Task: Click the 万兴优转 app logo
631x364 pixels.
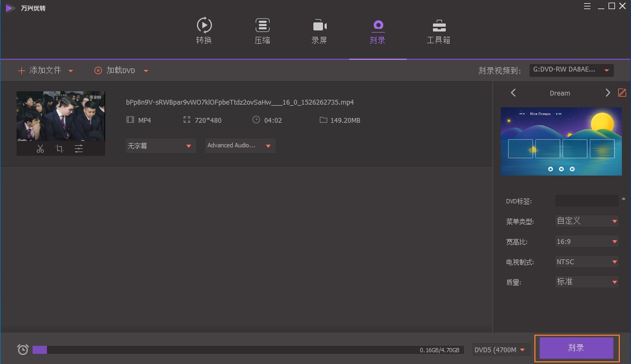Action: tap(10, 8)
